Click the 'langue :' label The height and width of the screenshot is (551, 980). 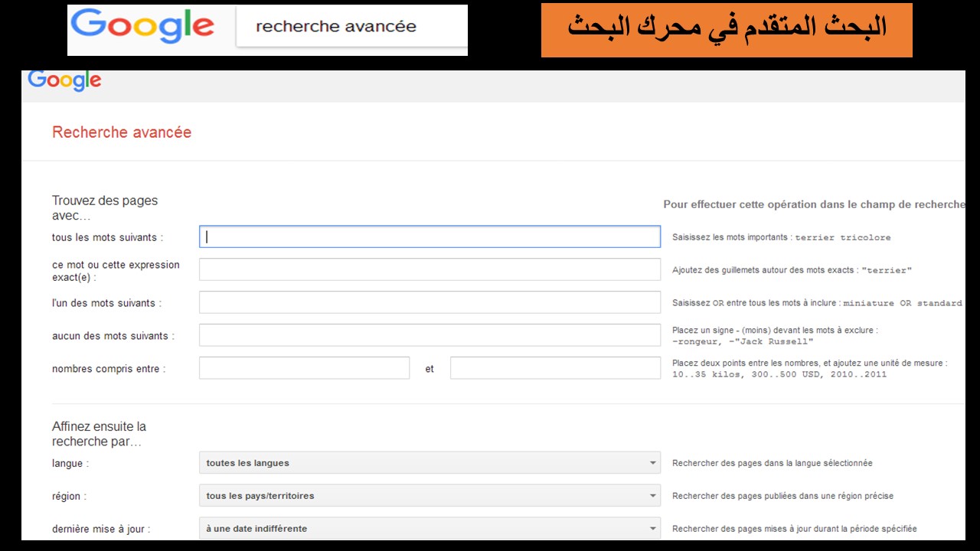tap(70, 464)
